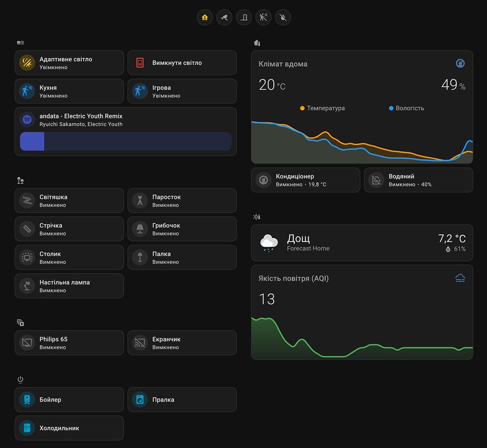Click the Холодильник refrigerator icon
The width and height of the screenshot is (487, 448).
pos(27,428)
